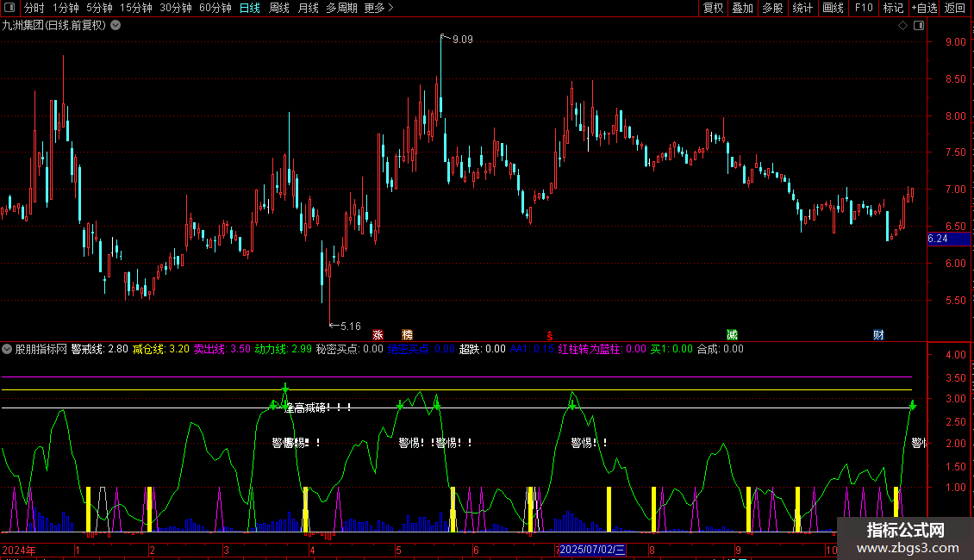Click the 6.24 current price label

937,239
